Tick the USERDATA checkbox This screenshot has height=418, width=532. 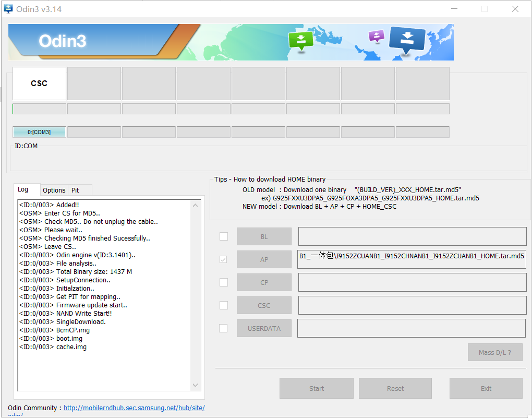[223, 328]
